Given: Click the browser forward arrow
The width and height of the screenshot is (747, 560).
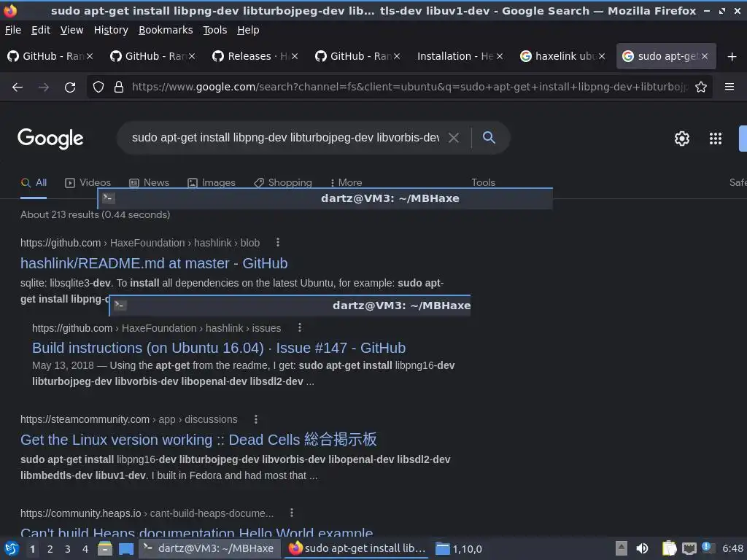Looking at the screenshot, I should 44,87.
